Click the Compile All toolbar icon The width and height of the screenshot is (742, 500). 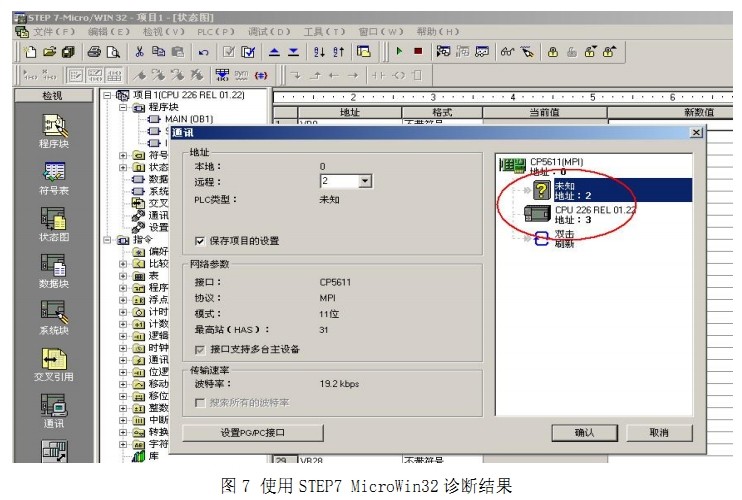248,52
